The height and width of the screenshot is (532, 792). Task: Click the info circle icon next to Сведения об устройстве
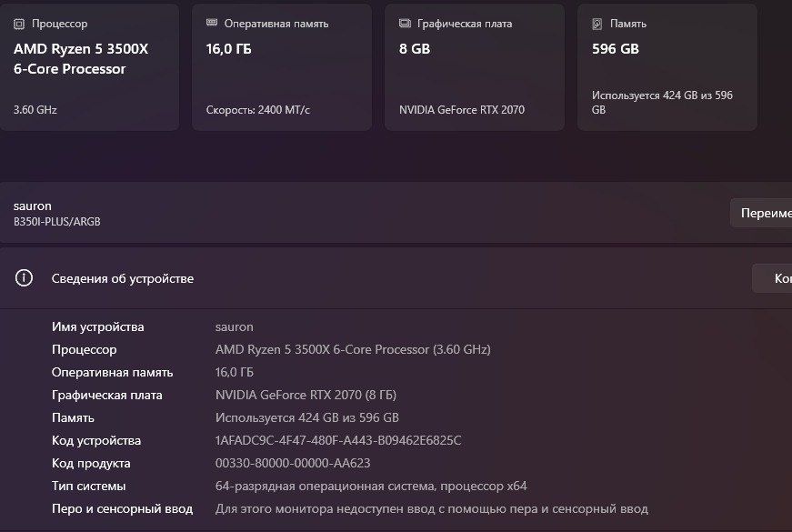24,278
